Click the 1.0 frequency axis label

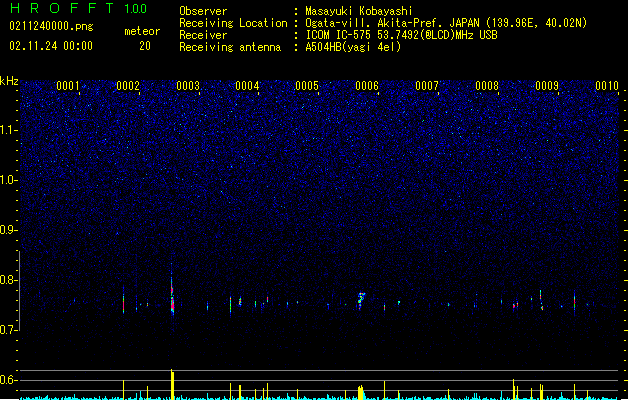point(9,180)
